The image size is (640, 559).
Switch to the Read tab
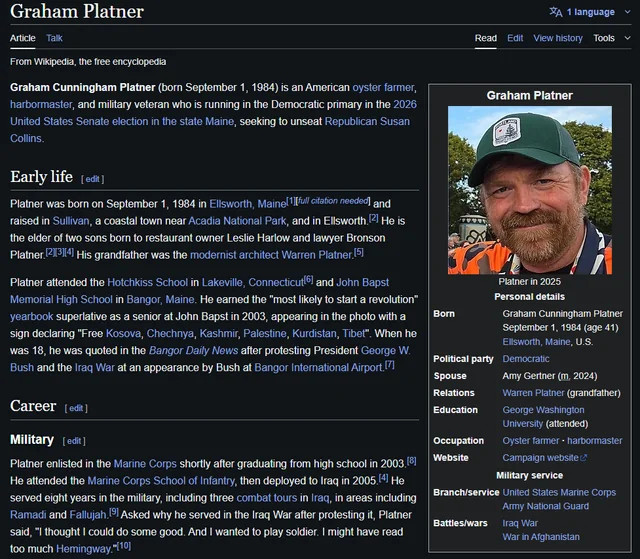pos(485,38)
